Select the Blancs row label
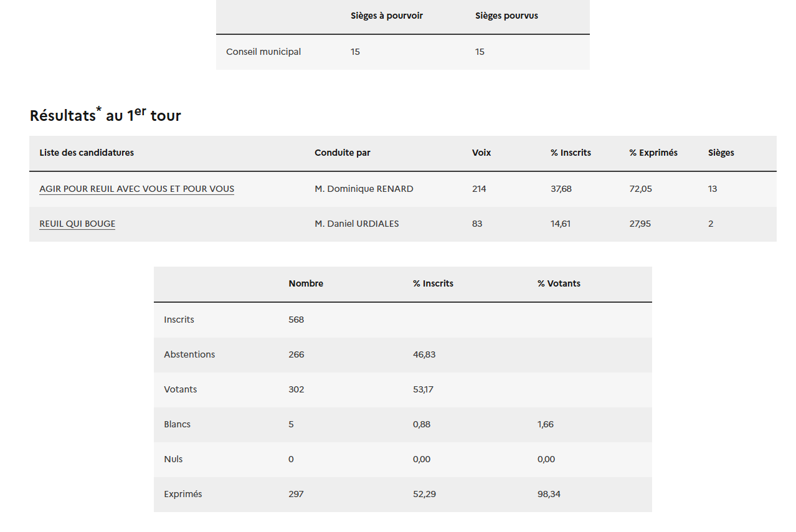This screenshot has height=532, width=796. (177, 424)
